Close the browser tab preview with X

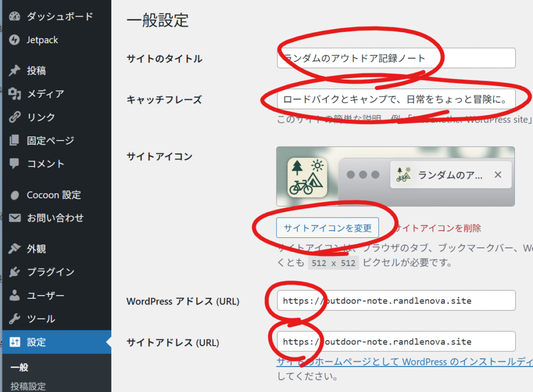tap(498, 175)
